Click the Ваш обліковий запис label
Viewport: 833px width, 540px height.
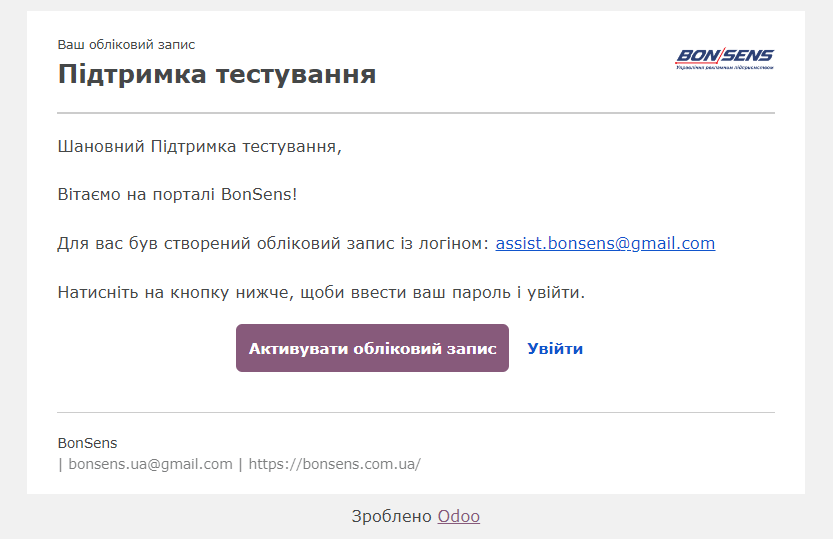coord(126,45)
